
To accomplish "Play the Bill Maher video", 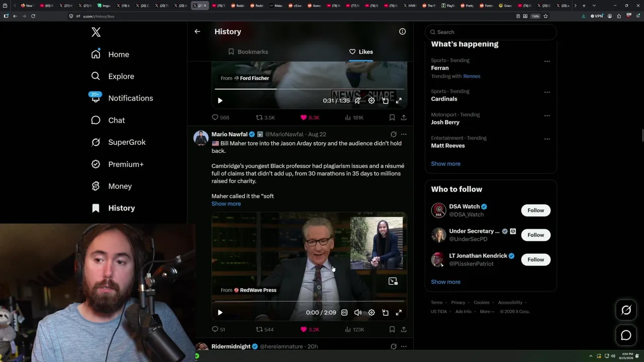I will coord(220,313).
